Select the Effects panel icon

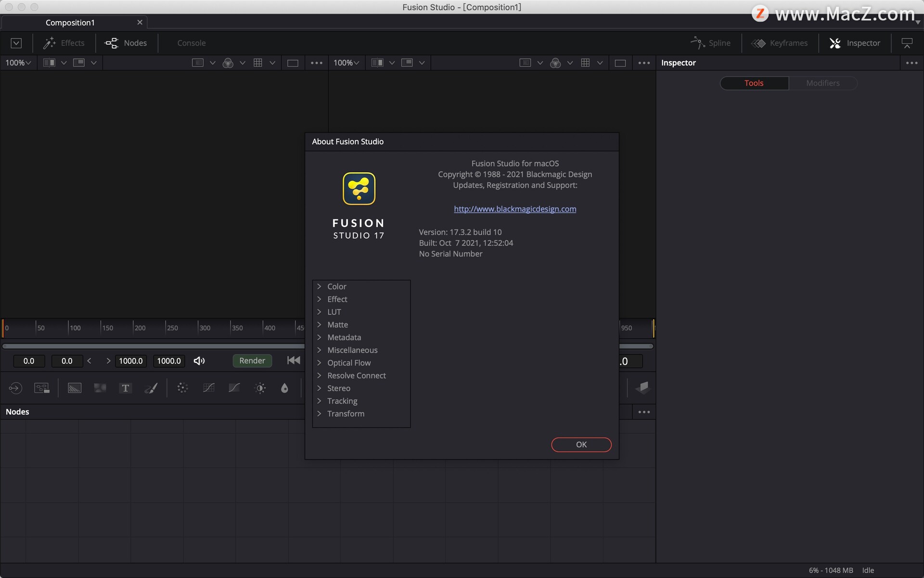tap(49, 43)
